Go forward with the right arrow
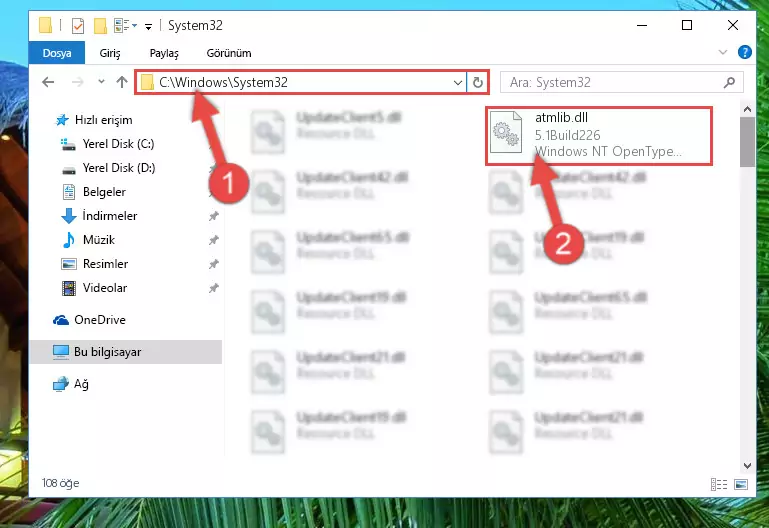769x528 pixels. pyautogui.click(x=77, y=82)
